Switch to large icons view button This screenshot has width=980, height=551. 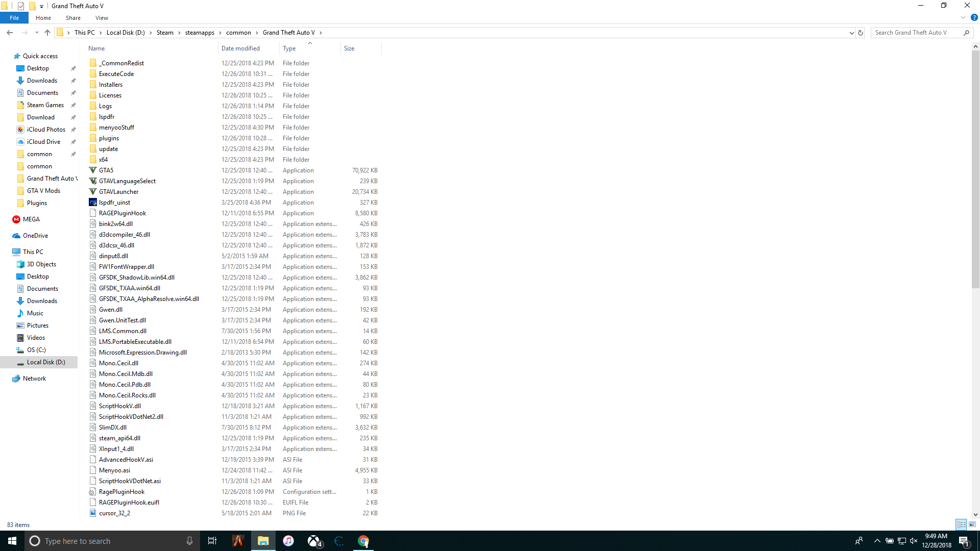[x=972, y=524]
